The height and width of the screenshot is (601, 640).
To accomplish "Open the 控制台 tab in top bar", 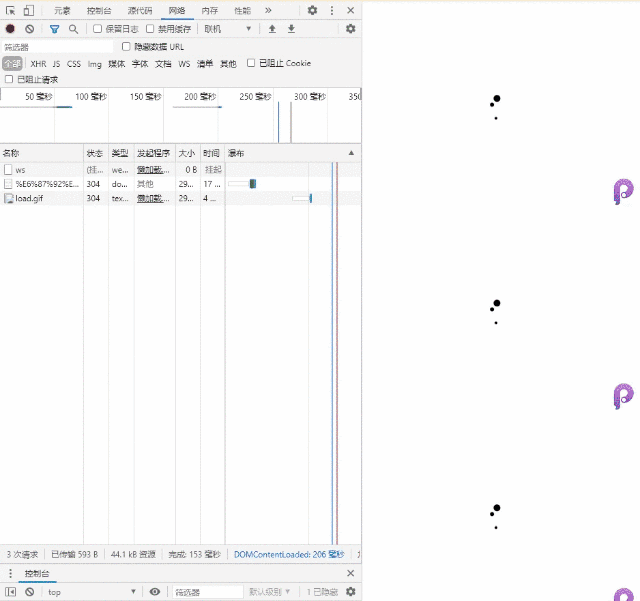I will click(99, 11).
